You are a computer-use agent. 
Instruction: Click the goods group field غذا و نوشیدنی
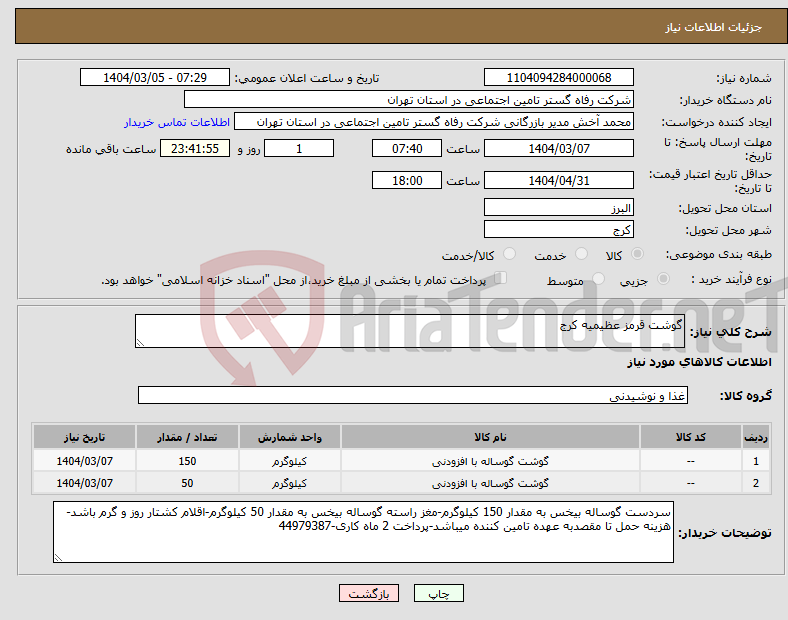pos(413,395)
